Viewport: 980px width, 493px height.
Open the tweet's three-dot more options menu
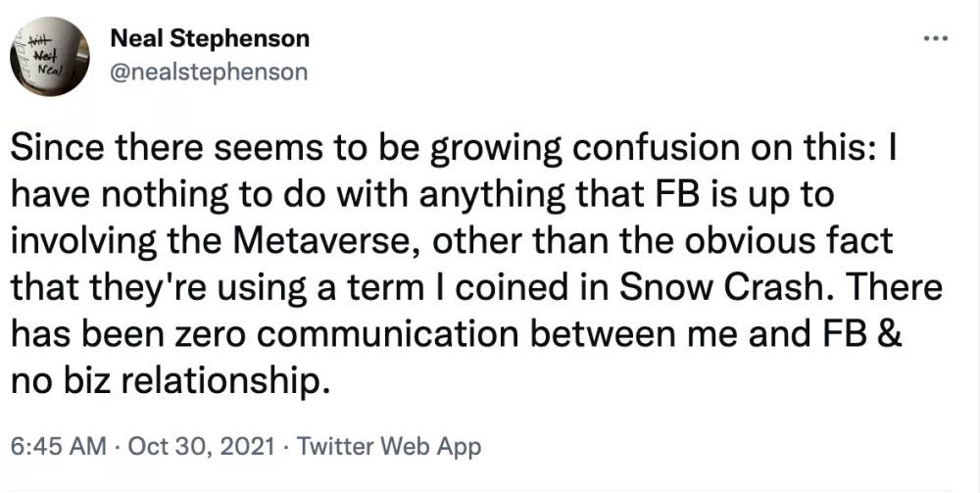pyautogui.click(x=936, y=40)
